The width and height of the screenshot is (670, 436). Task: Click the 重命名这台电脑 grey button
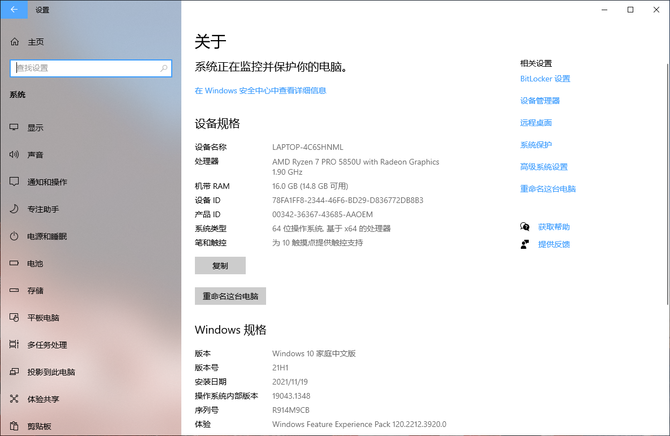tap(230, 296)
